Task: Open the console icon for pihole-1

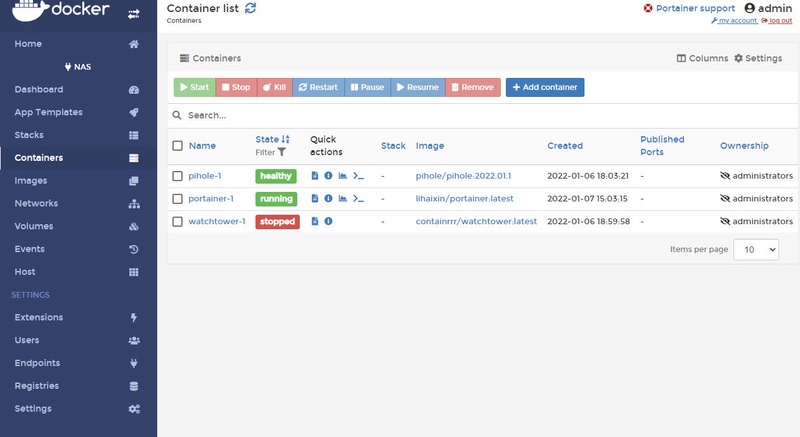Action: point(359,176)
